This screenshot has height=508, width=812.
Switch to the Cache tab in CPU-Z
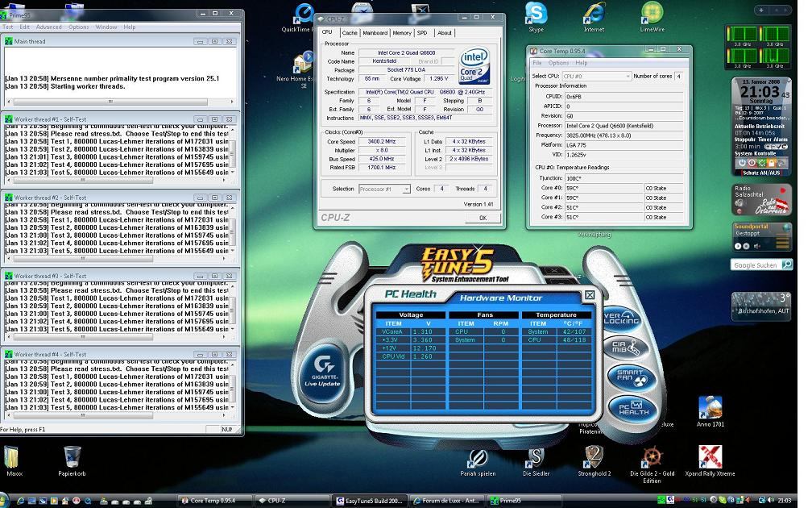350,32
